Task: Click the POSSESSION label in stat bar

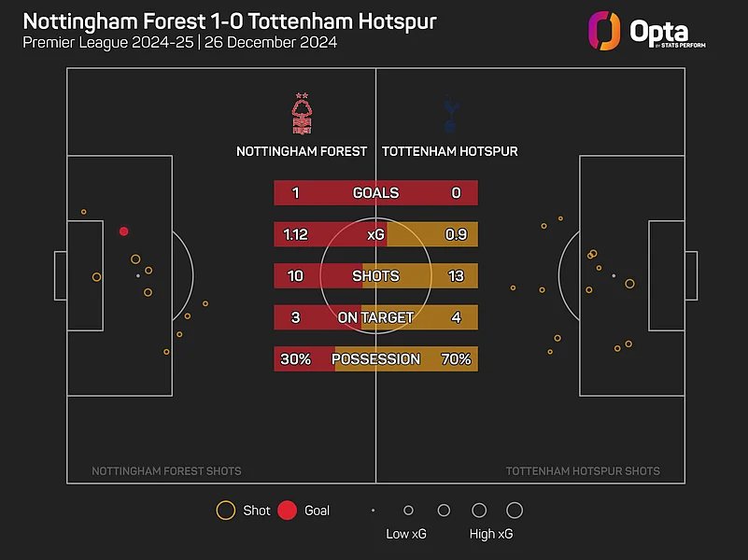Action: click(x=375, y=359)
